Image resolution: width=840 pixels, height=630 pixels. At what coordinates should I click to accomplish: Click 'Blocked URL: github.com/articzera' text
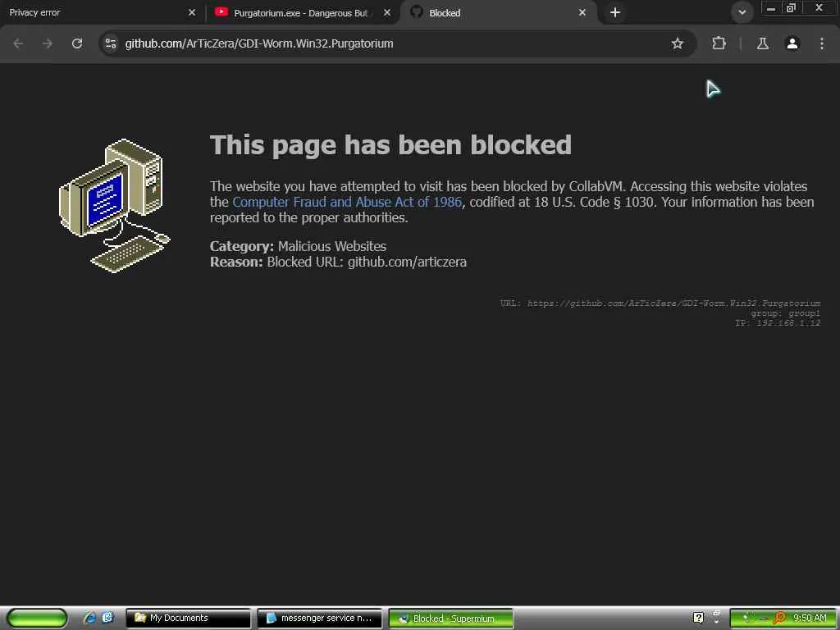pos(367,262)
